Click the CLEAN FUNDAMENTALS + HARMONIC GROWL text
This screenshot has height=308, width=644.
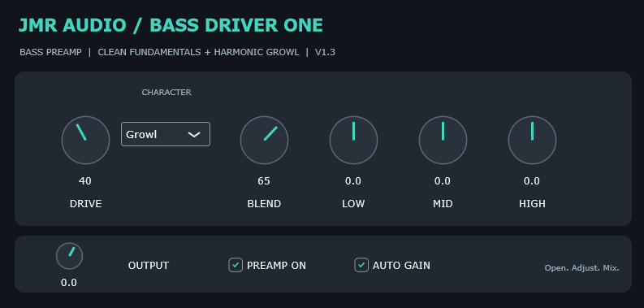[x=198, y=52]
